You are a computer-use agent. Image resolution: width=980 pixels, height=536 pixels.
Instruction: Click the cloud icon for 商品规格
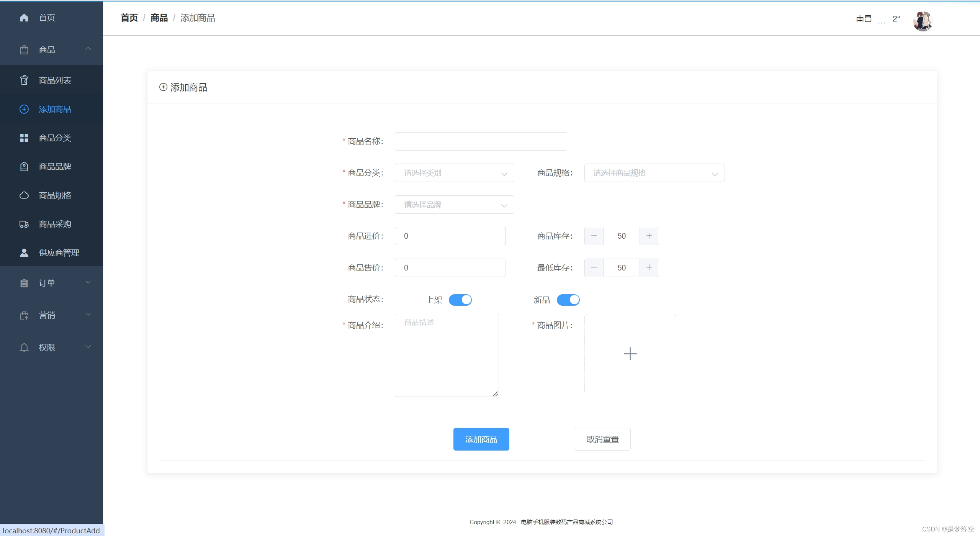24,195
